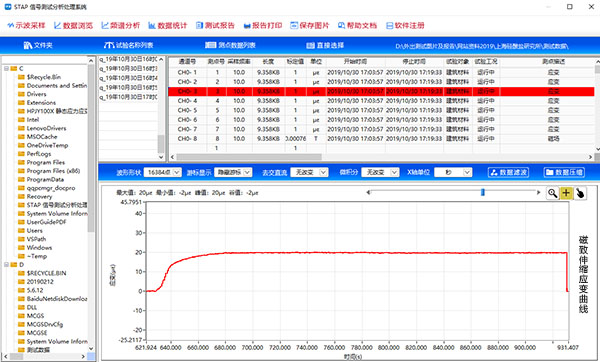Click the 通道号 column header
Viewport: 600px width, 362px height.
tap(188, 62)
